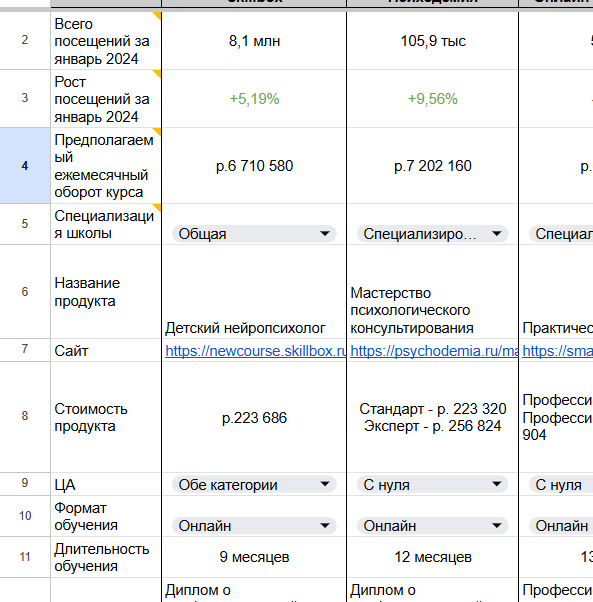Show note marker on Рост посещений cell
The height and width of the screenshot is (602, 593).
(157, 74)
